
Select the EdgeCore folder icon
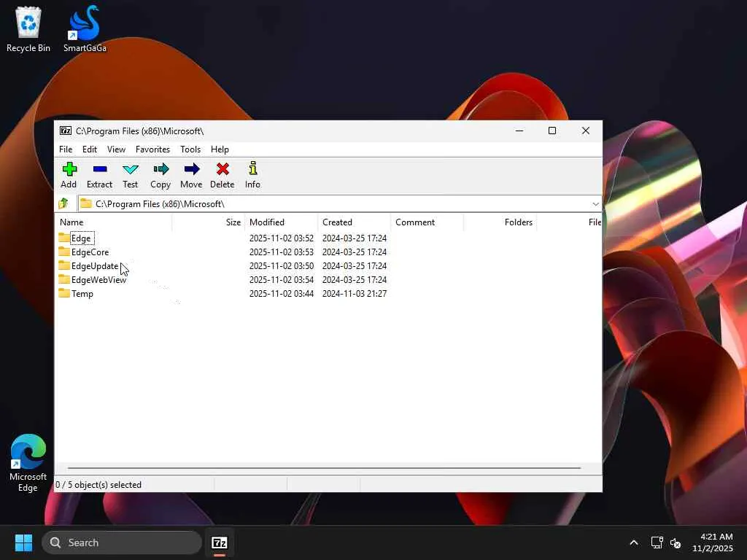[x=64, y=252]
